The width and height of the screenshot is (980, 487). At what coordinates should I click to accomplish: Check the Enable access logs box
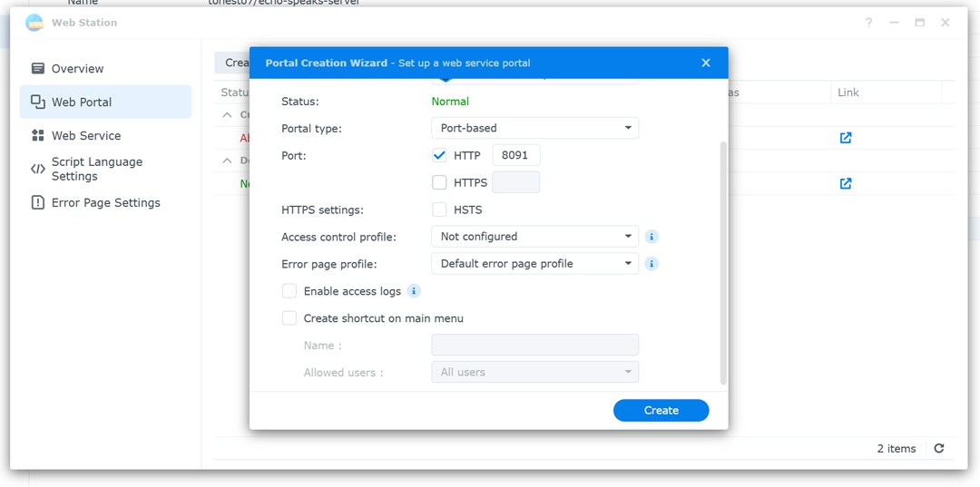(289, 291)
